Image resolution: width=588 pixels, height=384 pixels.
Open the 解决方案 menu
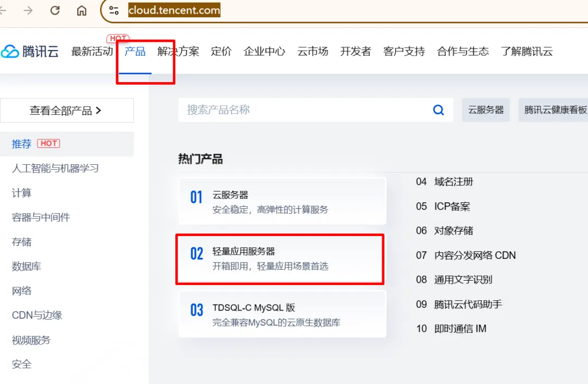tap(178, 51)
